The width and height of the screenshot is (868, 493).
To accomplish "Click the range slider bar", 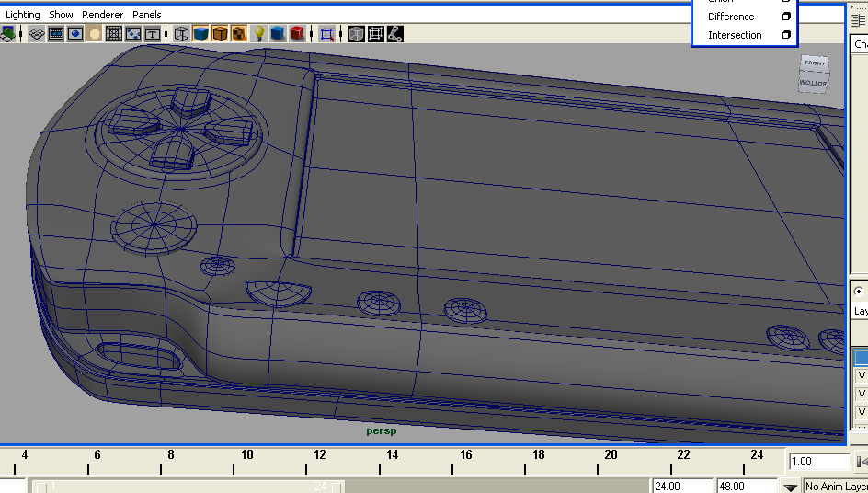I will [x=188, y=487].
